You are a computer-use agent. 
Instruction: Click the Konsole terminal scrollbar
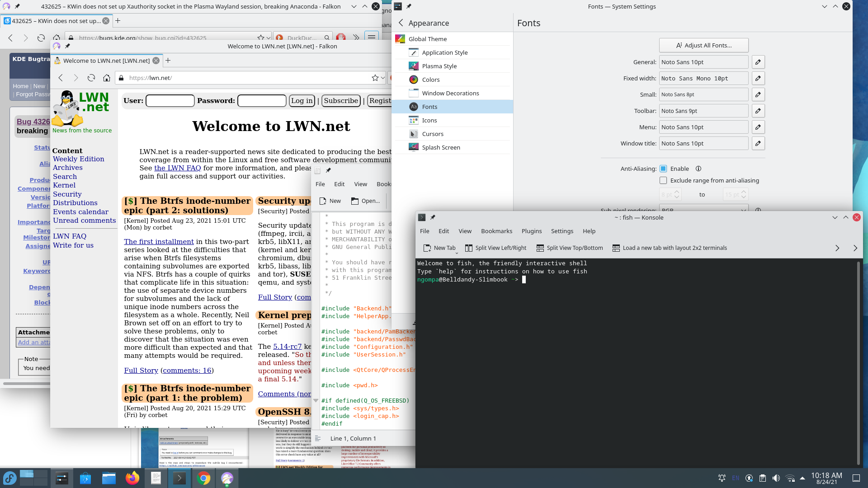click(858, 363)
